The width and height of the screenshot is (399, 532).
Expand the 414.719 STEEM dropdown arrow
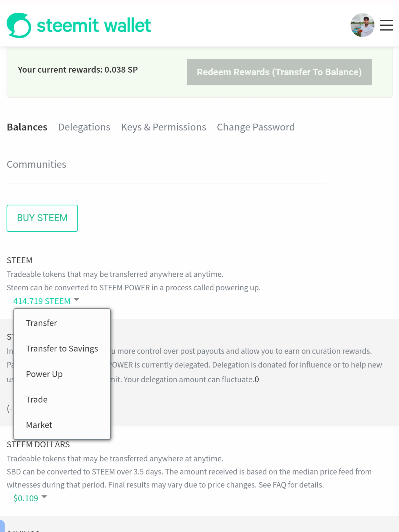(76, 299)
